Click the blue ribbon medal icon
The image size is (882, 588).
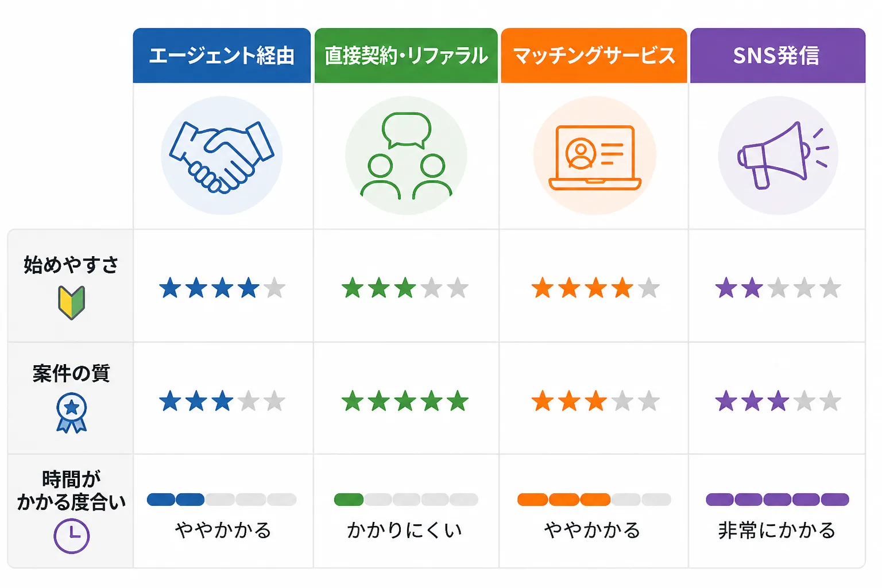(71, 412)
